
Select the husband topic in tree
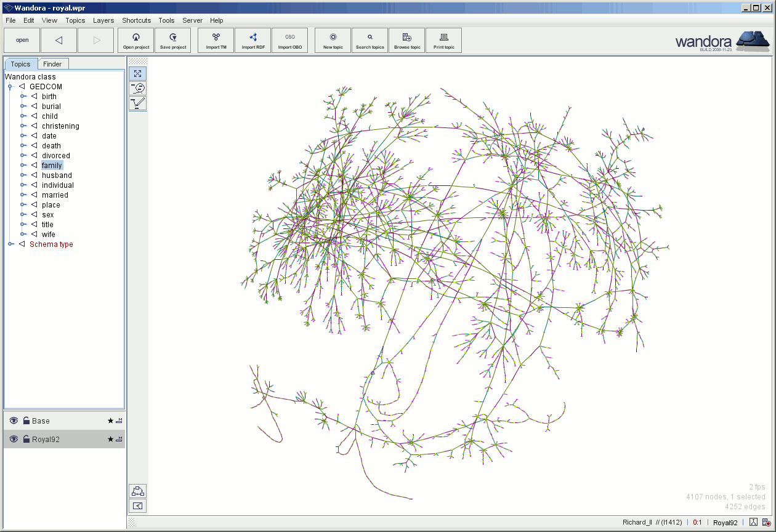click(x=57, y=175)
